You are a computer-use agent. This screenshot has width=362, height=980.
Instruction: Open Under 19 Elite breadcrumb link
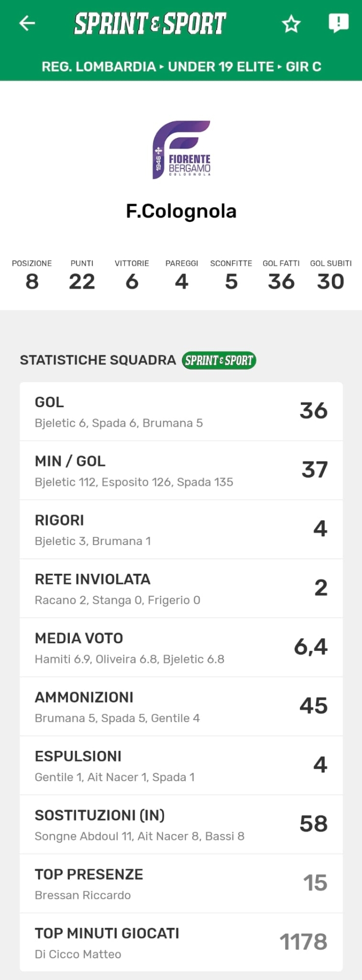pyautogui.click(x=221, y=67)
